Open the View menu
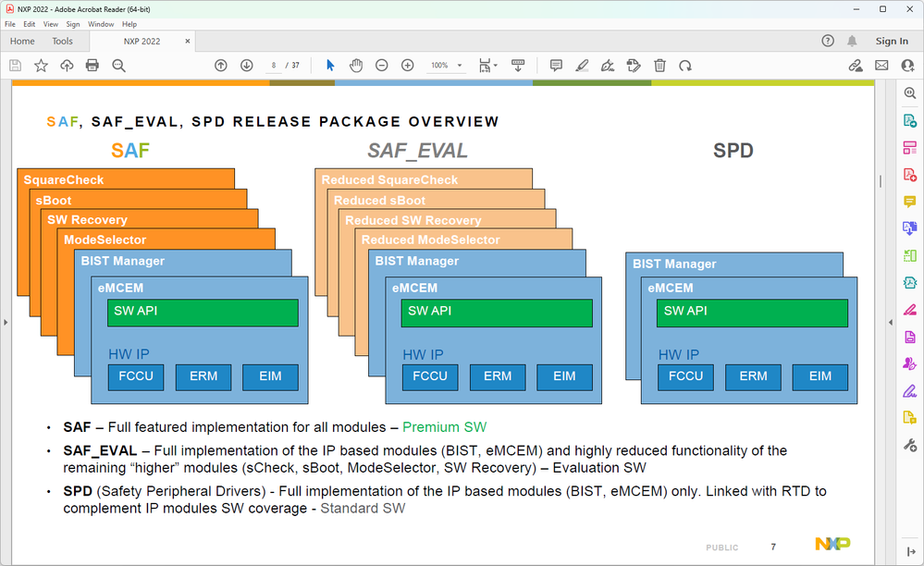 tap(51, 24)
